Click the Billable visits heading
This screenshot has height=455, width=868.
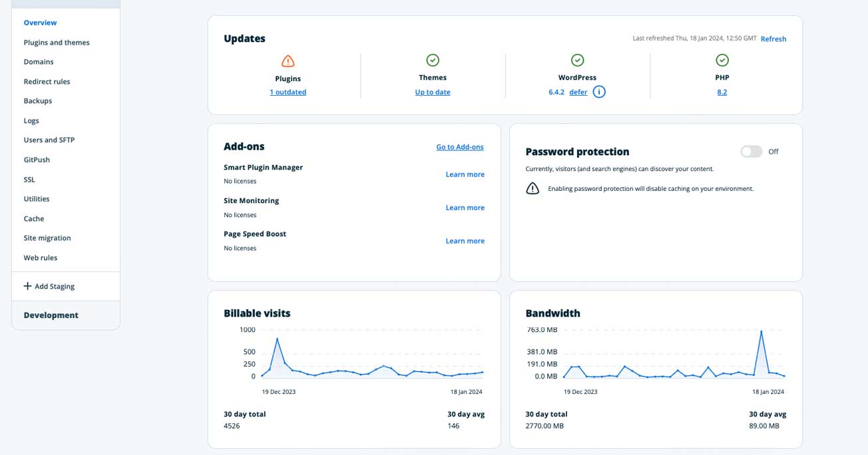[257, 313]
